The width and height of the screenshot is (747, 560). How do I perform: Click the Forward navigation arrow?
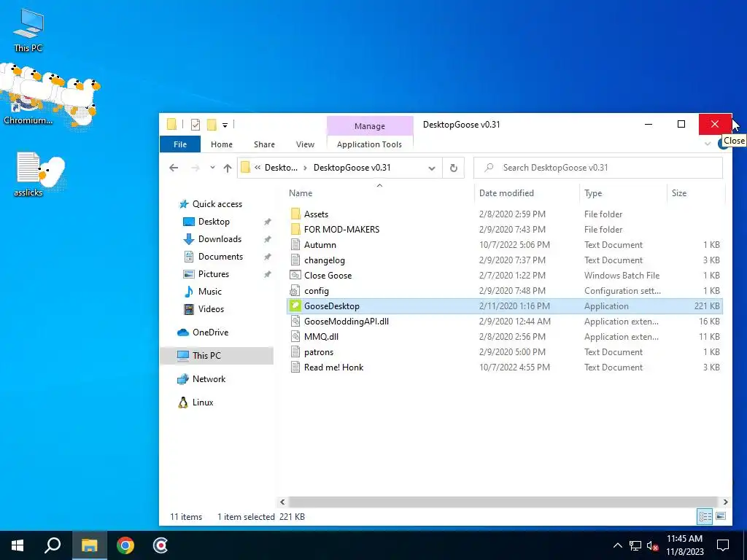tap(195, 168)
